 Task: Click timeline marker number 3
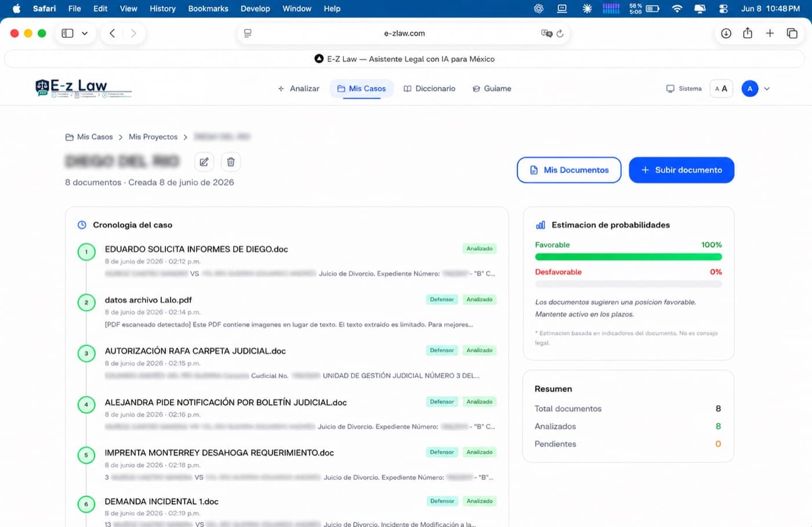click(x=86, y=353)
